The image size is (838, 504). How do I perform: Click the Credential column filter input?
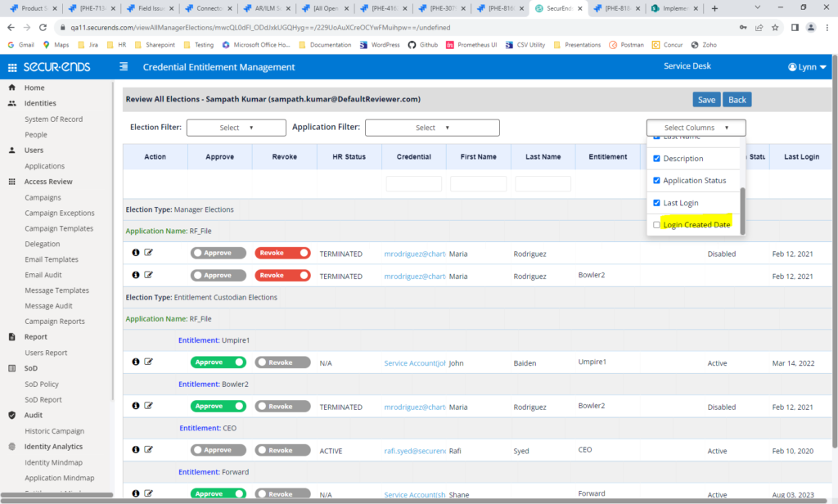click(x=413, y=184)
